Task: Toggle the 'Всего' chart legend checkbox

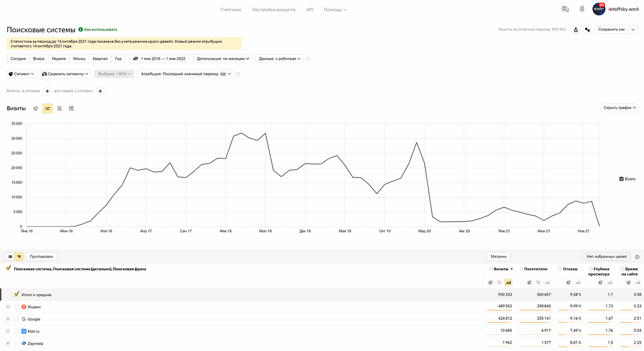Action: coord(621,179)
